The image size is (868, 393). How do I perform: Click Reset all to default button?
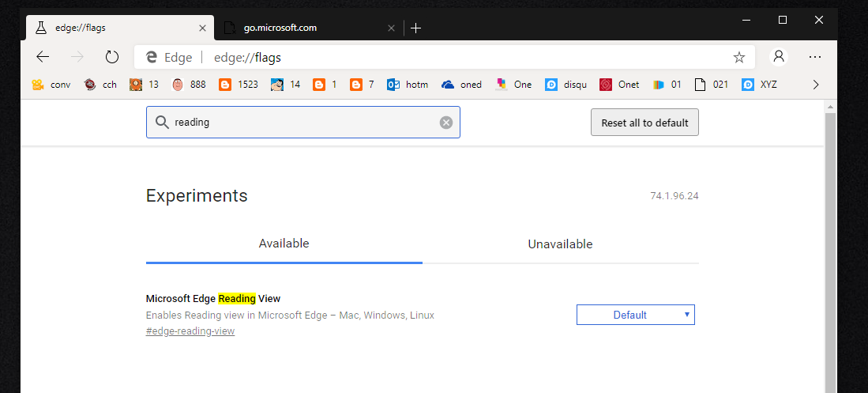[645, 123]
